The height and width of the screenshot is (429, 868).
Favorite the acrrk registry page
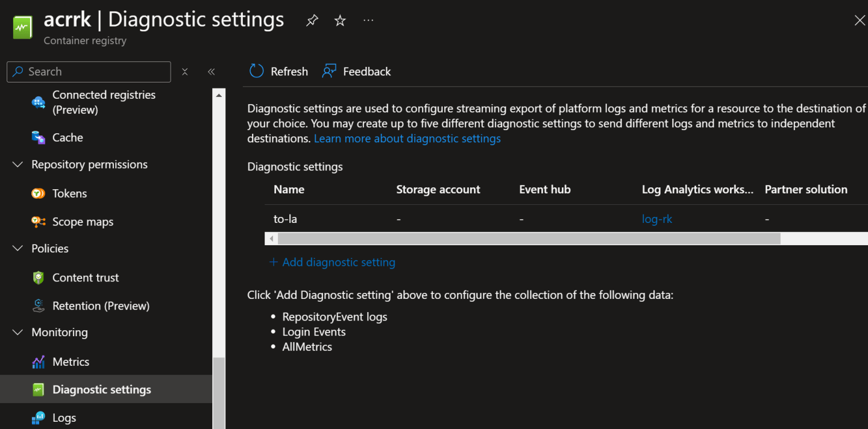point(339,20)
